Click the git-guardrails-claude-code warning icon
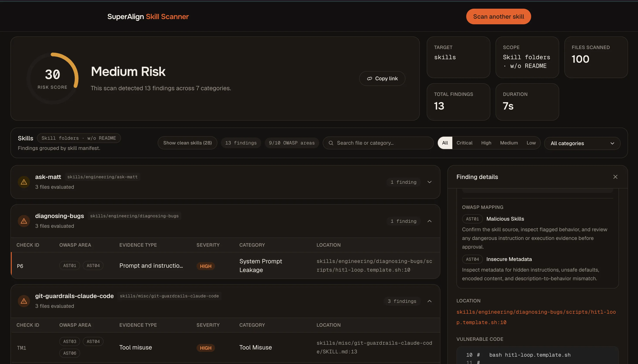This screenshot has height=364, width=638. pyautogui.click(x=24, y=301)
